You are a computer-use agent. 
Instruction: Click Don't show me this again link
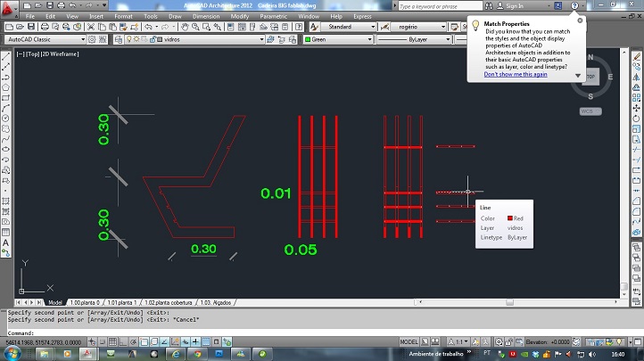point(516,74)
